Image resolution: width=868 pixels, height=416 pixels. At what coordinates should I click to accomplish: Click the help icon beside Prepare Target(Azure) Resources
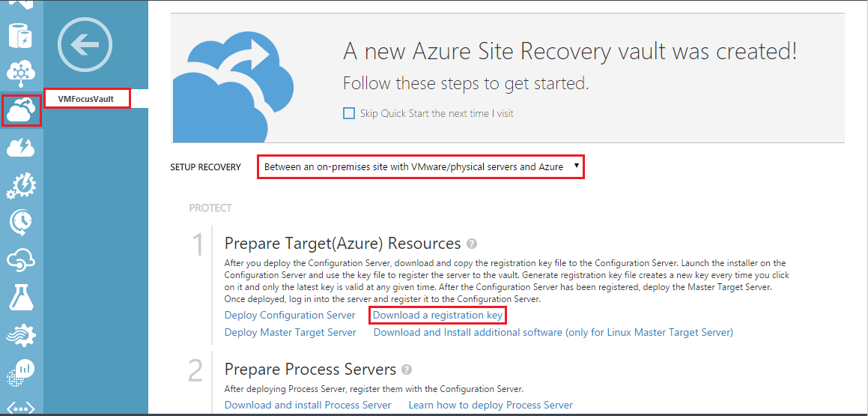point(472,244)
